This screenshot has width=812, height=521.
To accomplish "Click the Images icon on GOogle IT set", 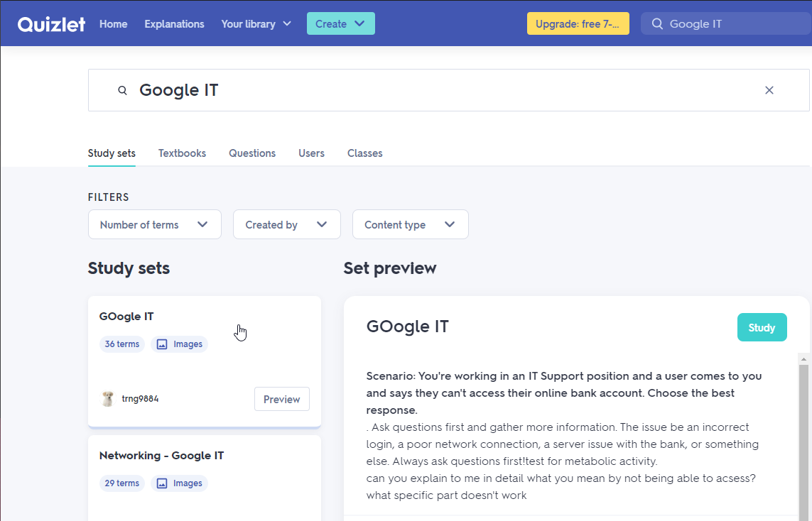I will click(162, 344).
